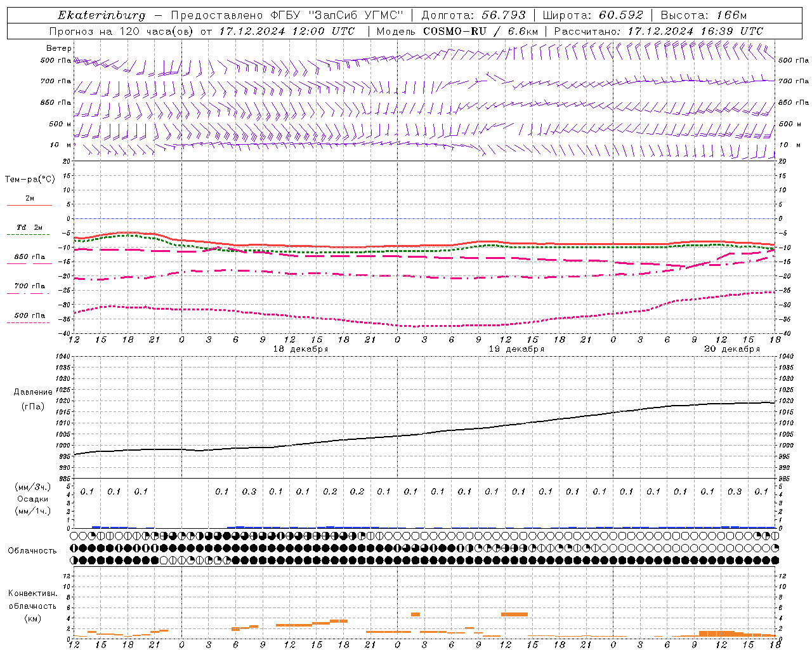Click the 700 гПа temperature legend label
This screenshot has height=650, width=812.
(29, 286)
